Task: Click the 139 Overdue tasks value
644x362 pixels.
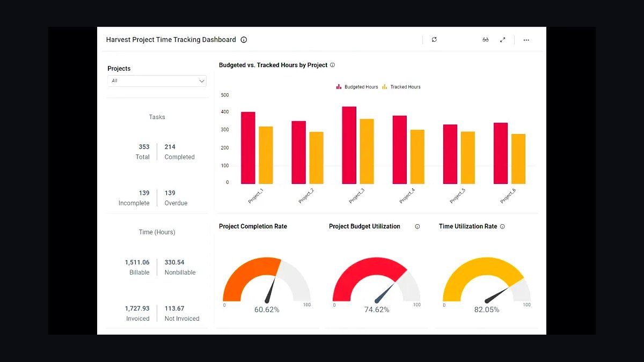Action: tap(170, 193)
